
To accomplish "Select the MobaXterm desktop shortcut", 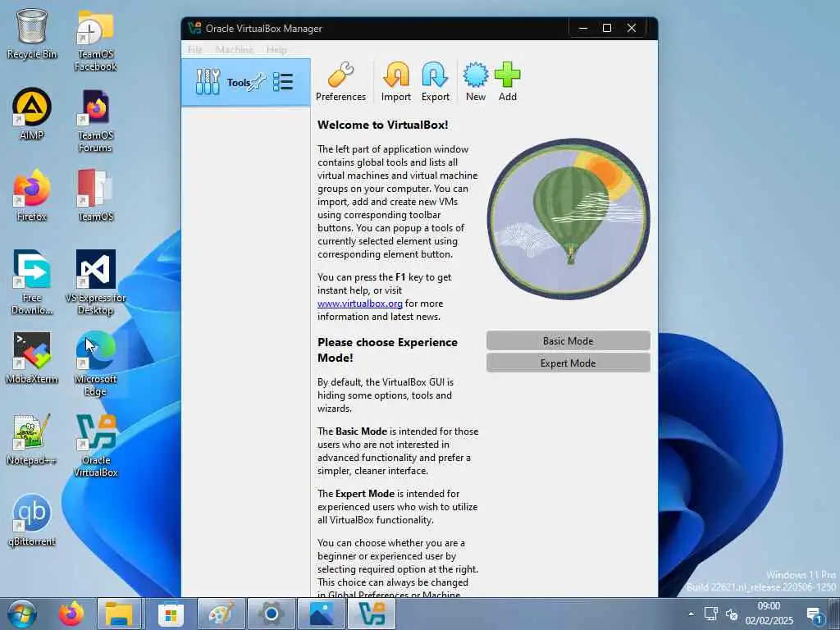I will tap(32, 358).
